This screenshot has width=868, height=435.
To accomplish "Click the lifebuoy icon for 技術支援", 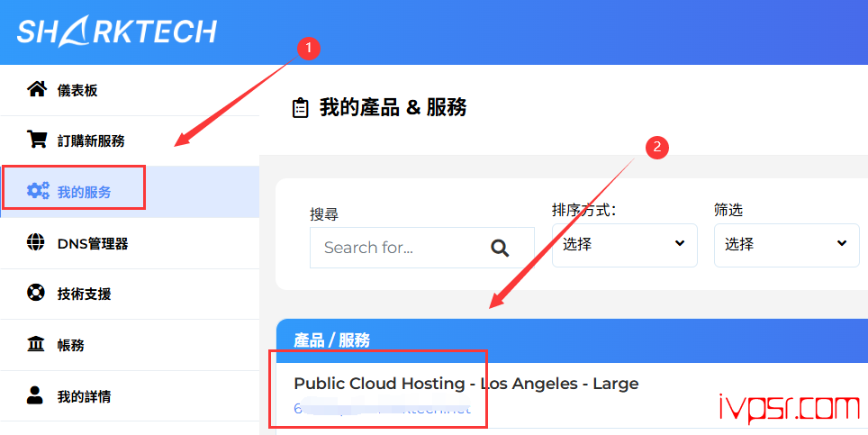I will [x=36, y=293].
